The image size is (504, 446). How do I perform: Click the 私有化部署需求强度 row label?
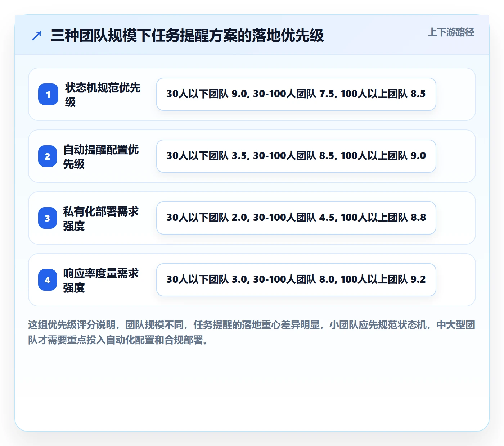coord(101,218)
